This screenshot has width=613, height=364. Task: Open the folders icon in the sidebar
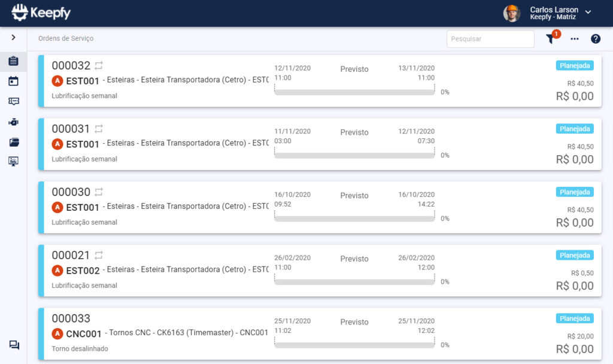14,142
